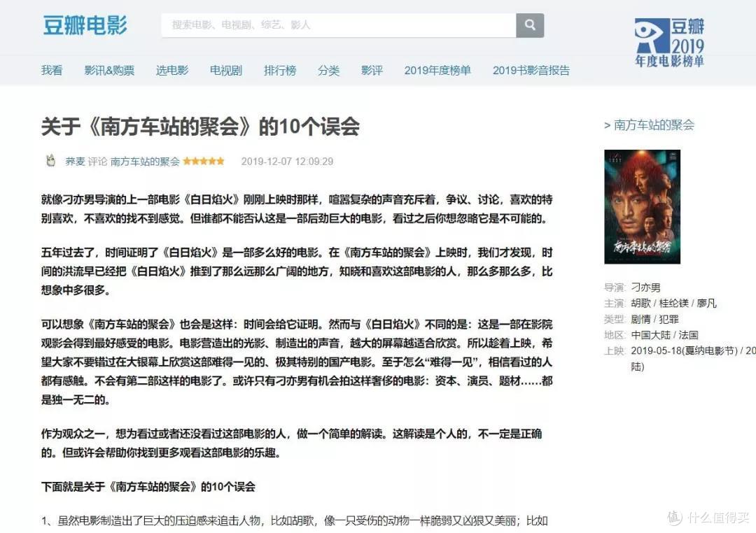The height and width of the screenshot is (533, 756).
Task: Click the bold heading 下面就是关于《南方车站的聚会》的10个误会
Action: 148,487
